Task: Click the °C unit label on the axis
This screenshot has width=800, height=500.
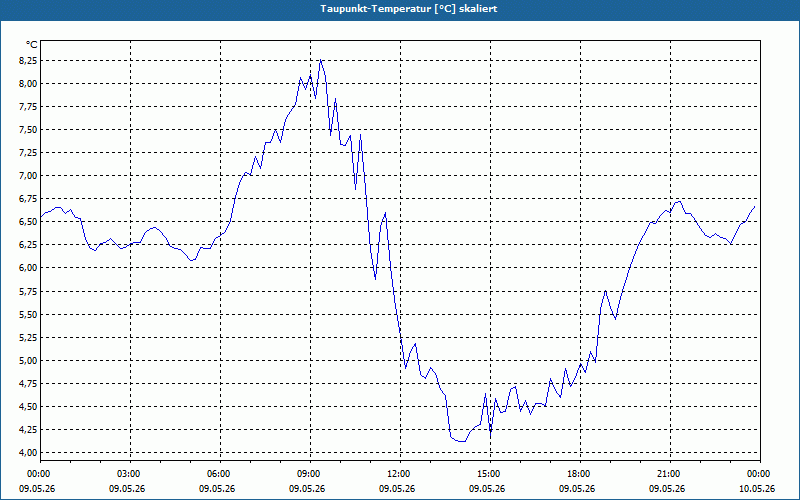Action: (x=31, y=45)
